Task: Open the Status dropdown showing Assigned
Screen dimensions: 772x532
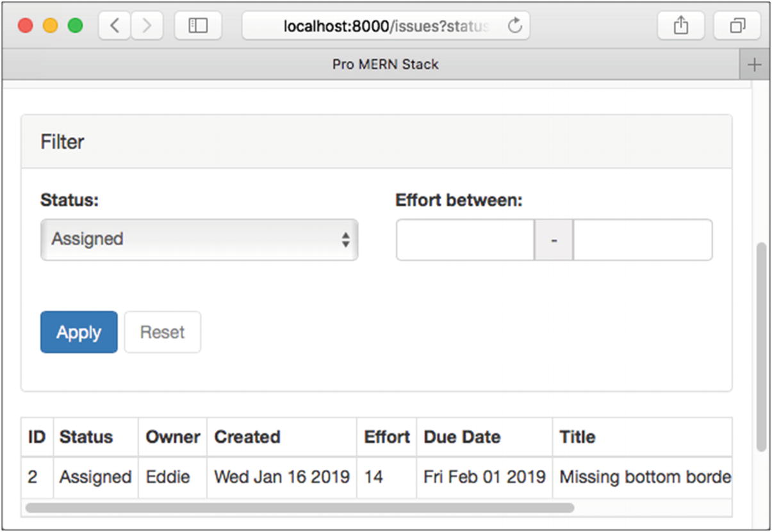Action: click(x=199, y=239)
